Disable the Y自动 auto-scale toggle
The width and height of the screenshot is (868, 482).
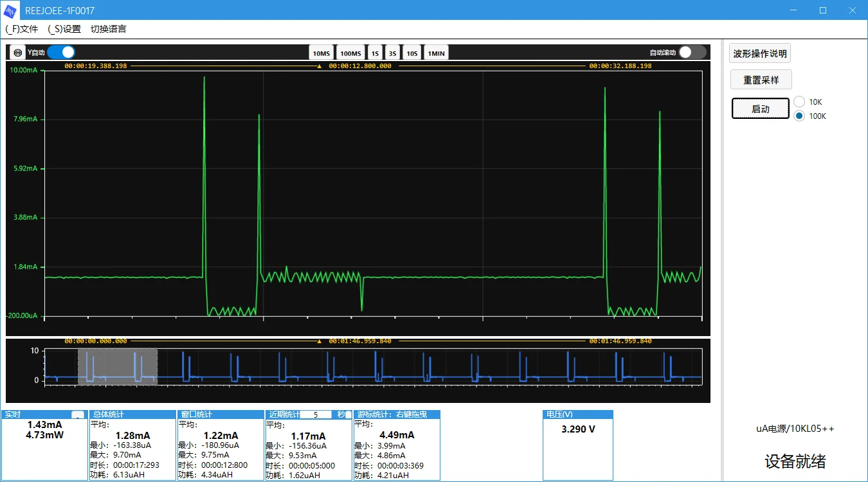pos(61,53)
